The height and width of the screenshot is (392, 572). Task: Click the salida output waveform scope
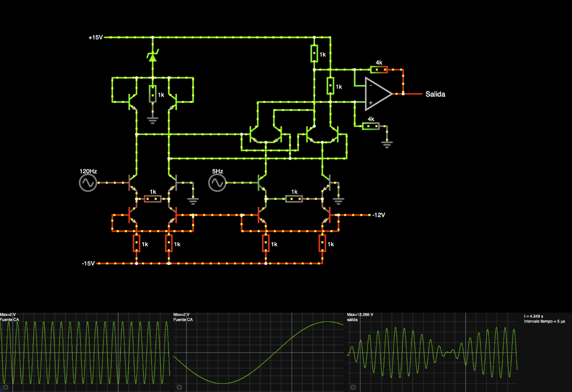(x=433, y=352)
